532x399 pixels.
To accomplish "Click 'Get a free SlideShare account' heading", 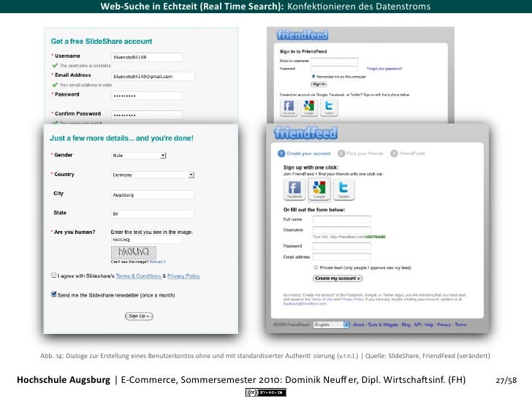I will click(x=102, y=42).
